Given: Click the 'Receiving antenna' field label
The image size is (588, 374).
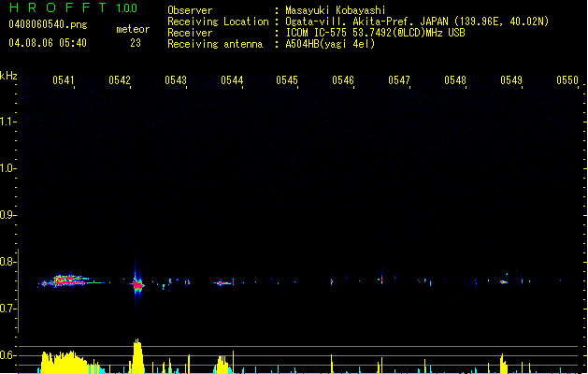Looking at the screenshot, I should (x=215, y=44).
